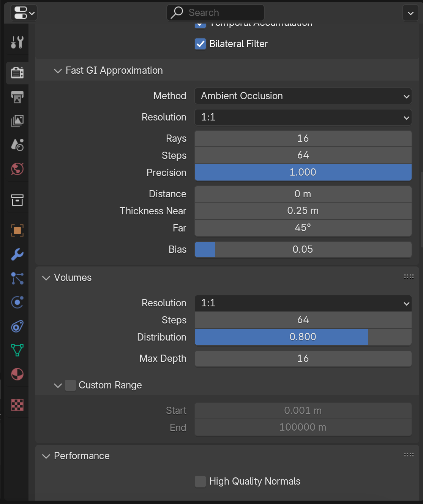Disable the Bilateral Filter checkbox
This screenshot has width=423, height=504.
click(200, 44)
